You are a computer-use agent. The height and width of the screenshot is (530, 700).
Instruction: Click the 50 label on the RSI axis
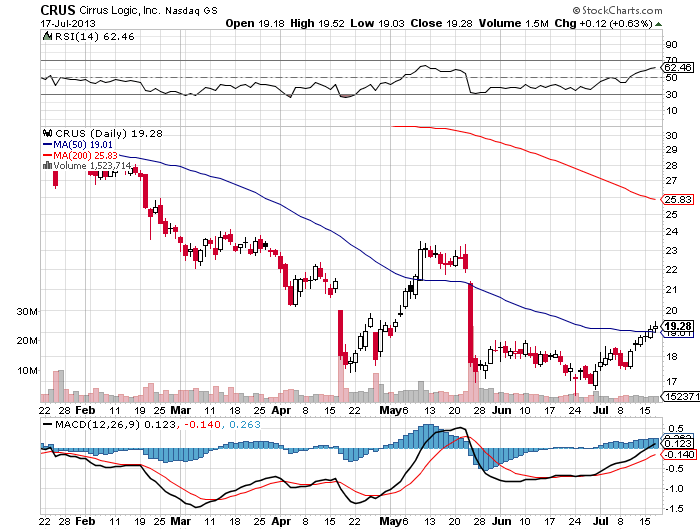point(671,78)
